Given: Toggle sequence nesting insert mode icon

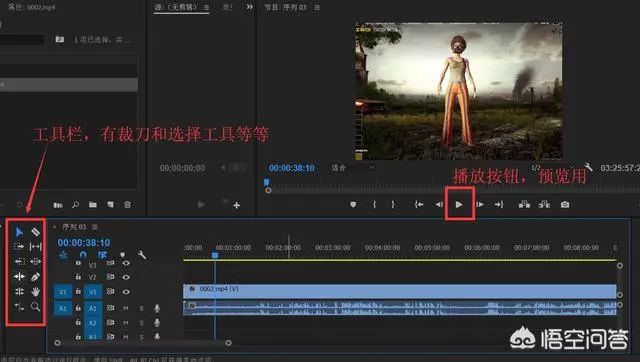Looking at the screenshot, I should [63, 255].
